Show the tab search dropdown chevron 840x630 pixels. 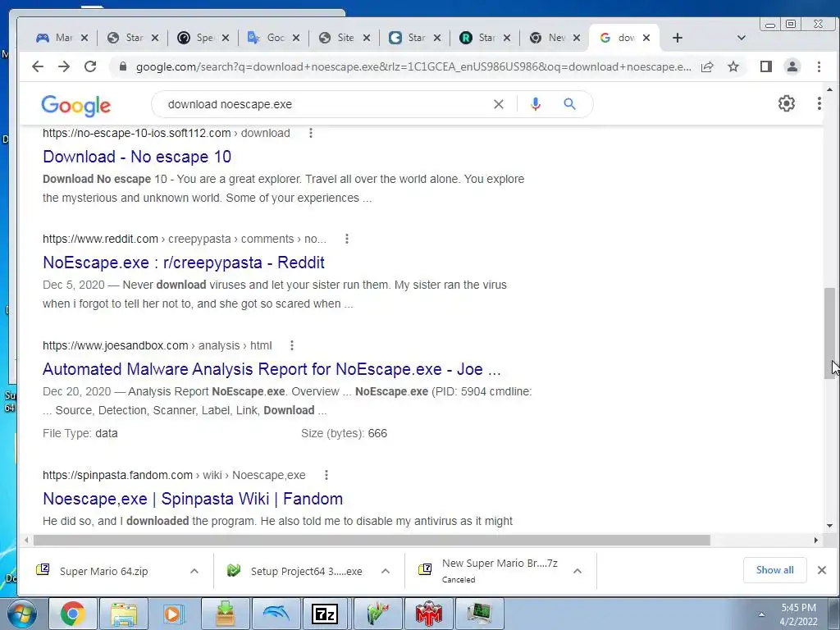click(x=742, y=38)
